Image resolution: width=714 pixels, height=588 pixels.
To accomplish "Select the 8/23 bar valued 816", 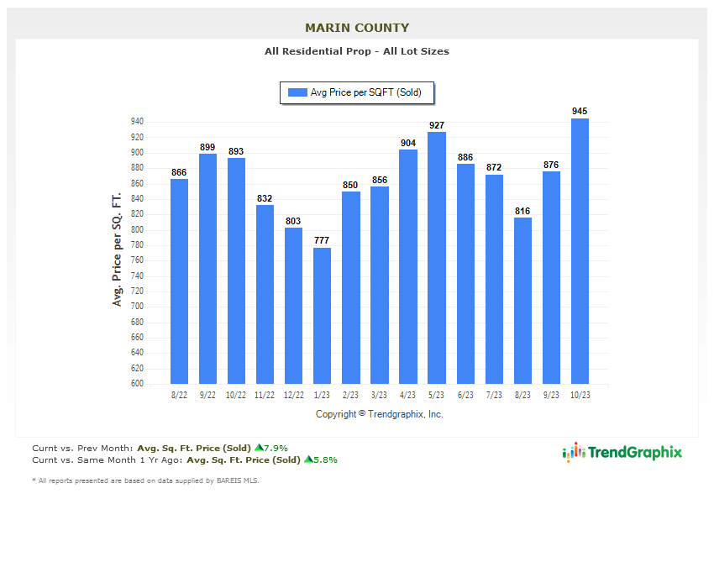I will (x=522, y=301).
